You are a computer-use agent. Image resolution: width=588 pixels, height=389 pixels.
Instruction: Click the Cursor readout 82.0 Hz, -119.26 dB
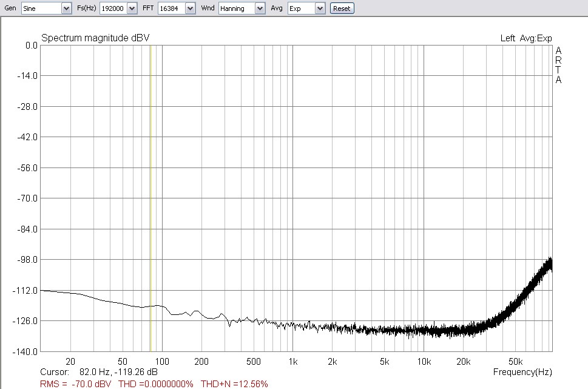99,372
